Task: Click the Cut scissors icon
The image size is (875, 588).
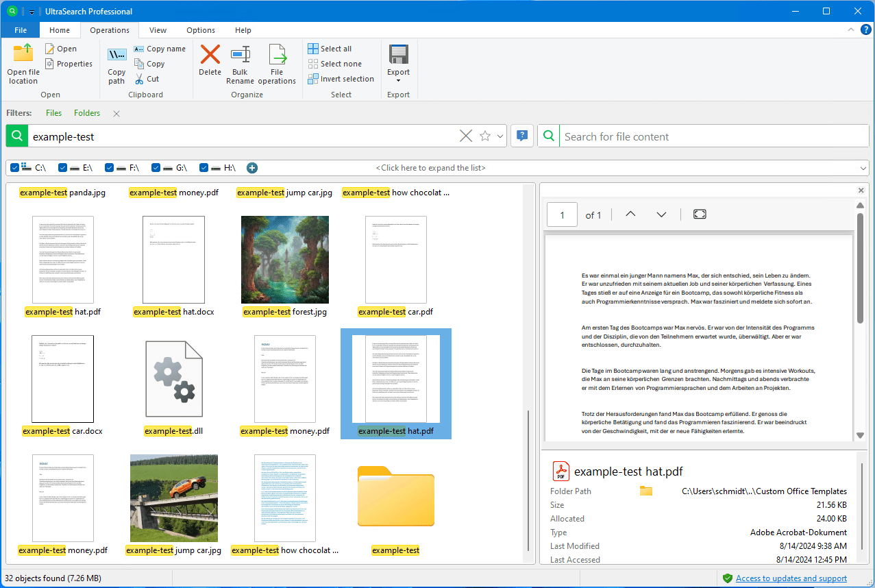Action: pos(138,79)
